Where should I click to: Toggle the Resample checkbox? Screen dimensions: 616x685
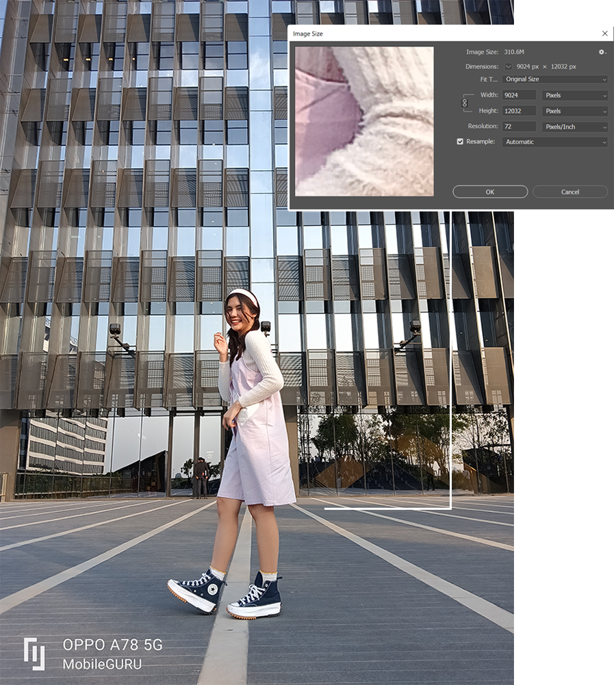(460, 142)
